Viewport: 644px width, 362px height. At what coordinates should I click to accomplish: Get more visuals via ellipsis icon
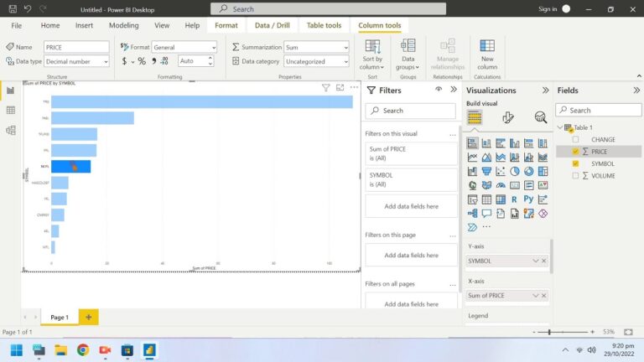coord(486,226)
